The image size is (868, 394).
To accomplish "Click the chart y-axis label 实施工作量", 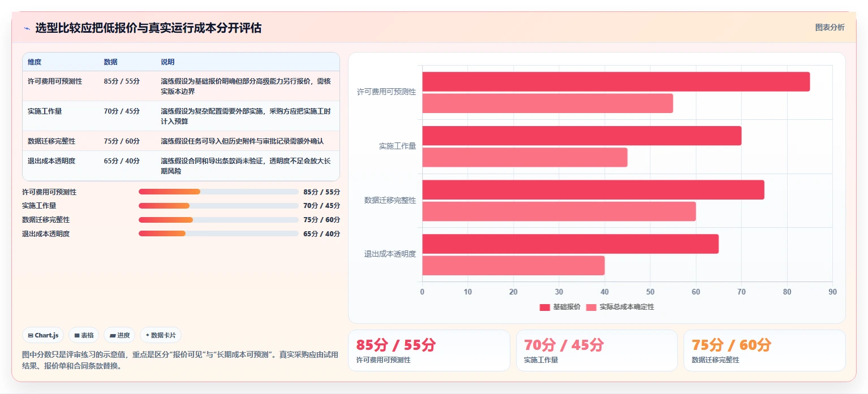I will tap(397, 146).
